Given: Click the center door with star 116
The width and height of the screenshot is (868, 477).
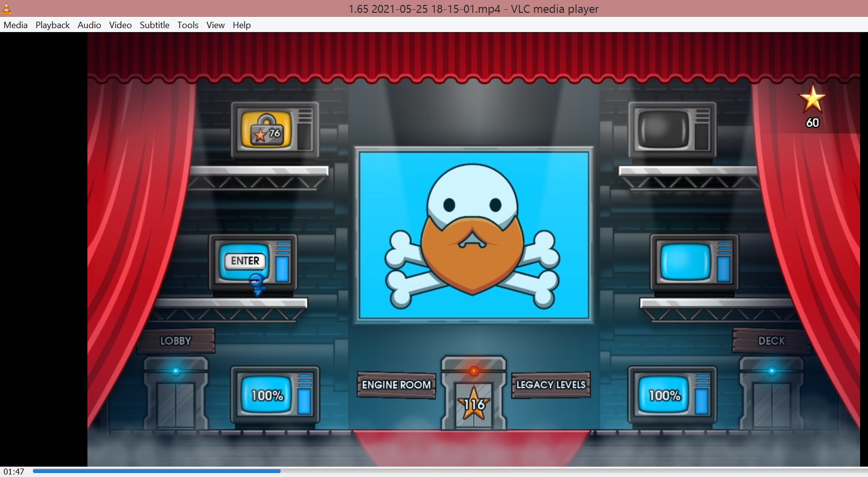Looking at the screenshot, I should coord(474,394).
